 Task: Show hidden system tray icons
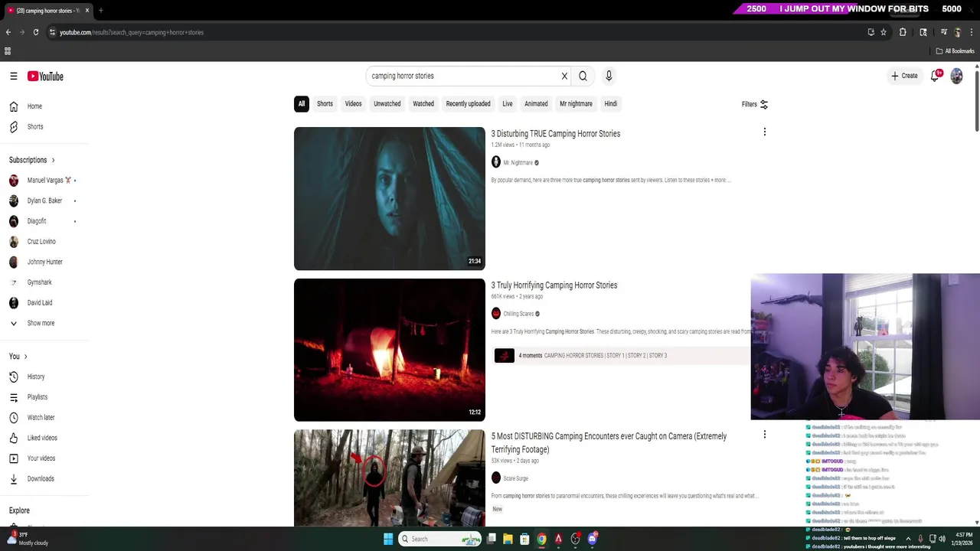tap(908, 539)
